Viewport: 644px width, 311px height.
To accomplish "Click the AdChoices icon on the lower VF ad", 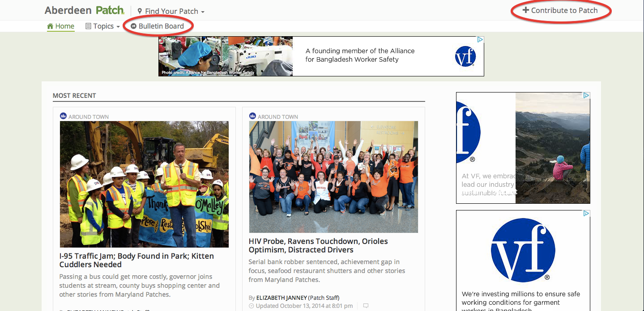I will click(x=586, y=214).
